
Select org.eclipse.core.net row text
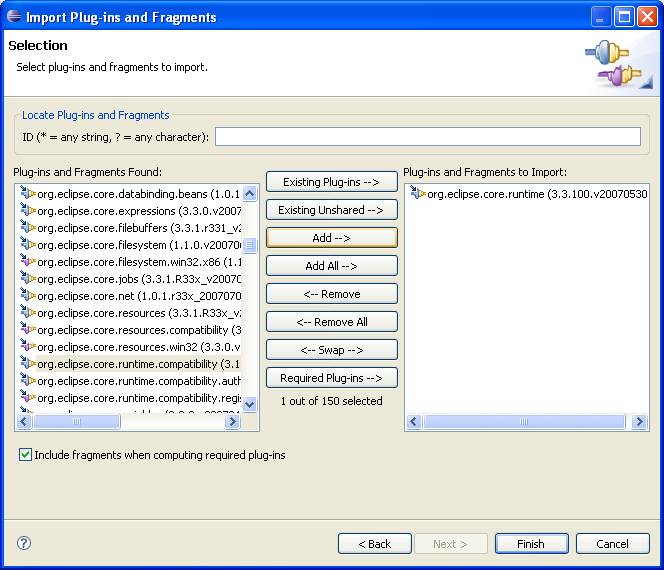139,296
